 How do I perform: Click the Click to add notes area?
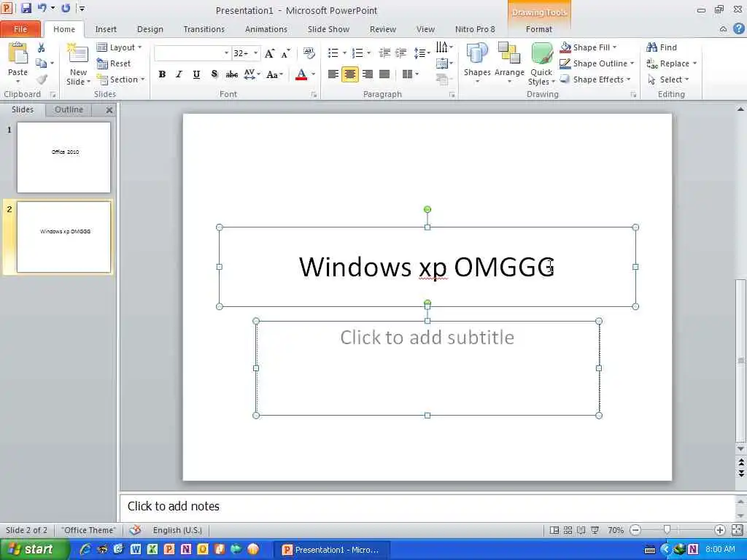pos(426,506)
